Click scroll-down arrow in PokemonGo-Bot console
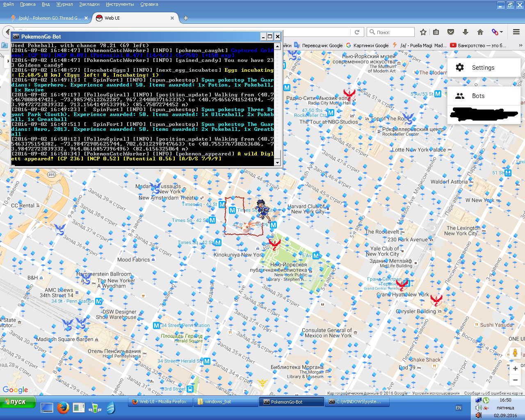Viewport: 525px width, 420px height. click(278, 162)
